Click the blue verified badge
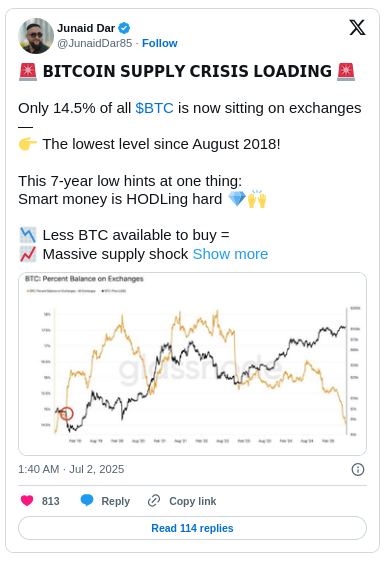This screenshot has height=562, width=389. pyautogui.click(x=124, y=28)
